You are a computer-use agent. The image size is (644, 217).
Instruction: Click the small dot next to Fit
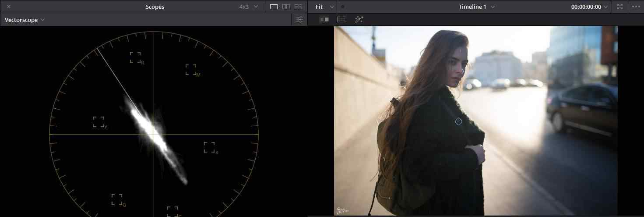click(342, 7)
